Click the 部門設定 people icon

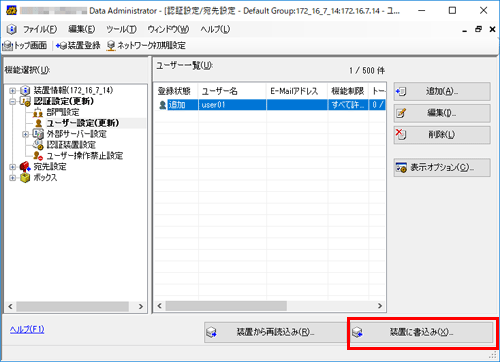38,113
